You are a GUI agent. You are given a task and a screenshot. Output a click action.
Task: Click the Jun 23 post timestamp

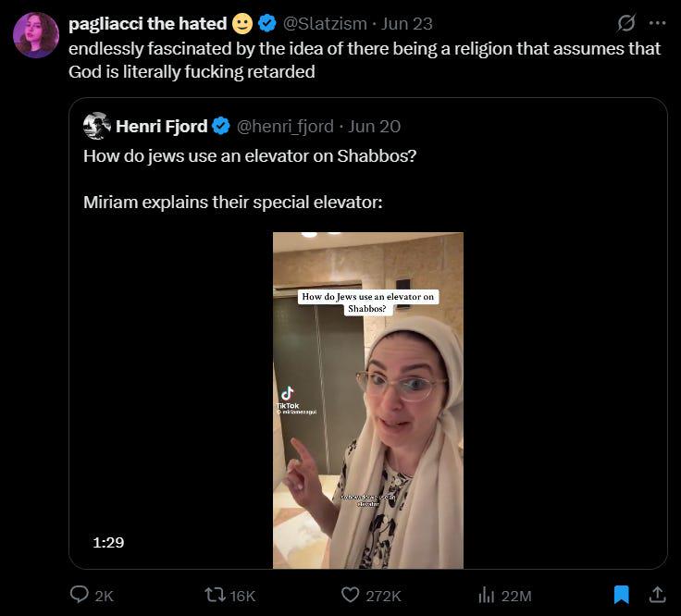point(407,23)
